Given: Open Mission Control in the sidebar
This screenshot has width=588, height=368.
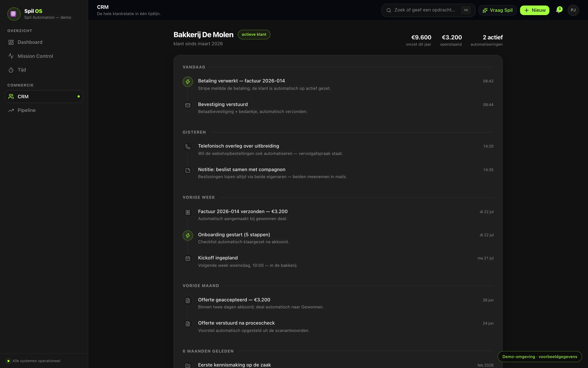Looking at the screenshot, I should pos(44,56).
